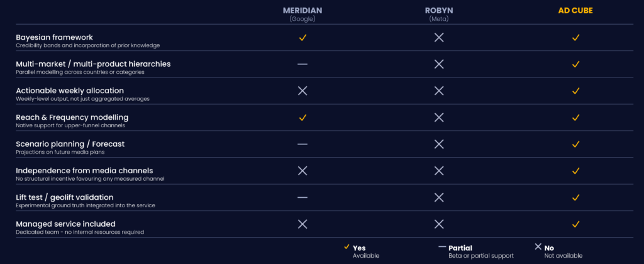Click the Lift test / geolift validation title

[x=65, y=197]
